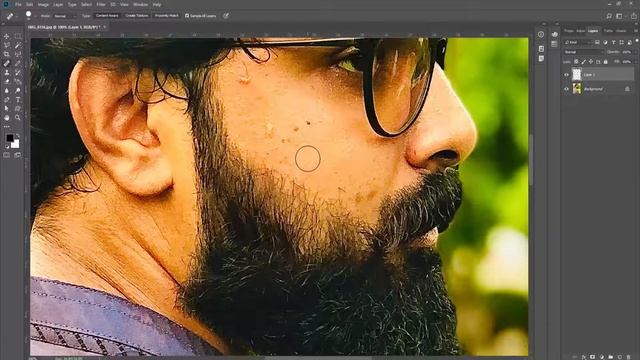The height and width of the screenshot is (360, 640).
Task: Toggle Sample All Layers checkbox
Action: coord(187,16)
